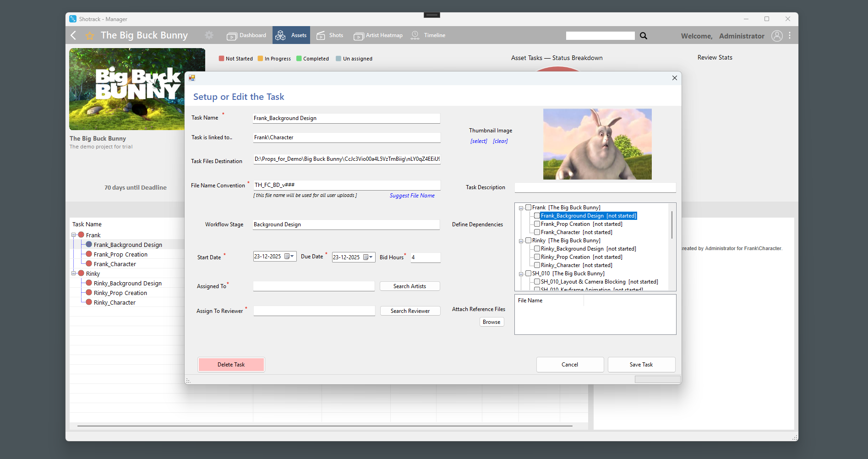The height and width of the screenshot is (459, 868).
Task: Open the Administrator user account icon
Action: [x=776, y=36]
